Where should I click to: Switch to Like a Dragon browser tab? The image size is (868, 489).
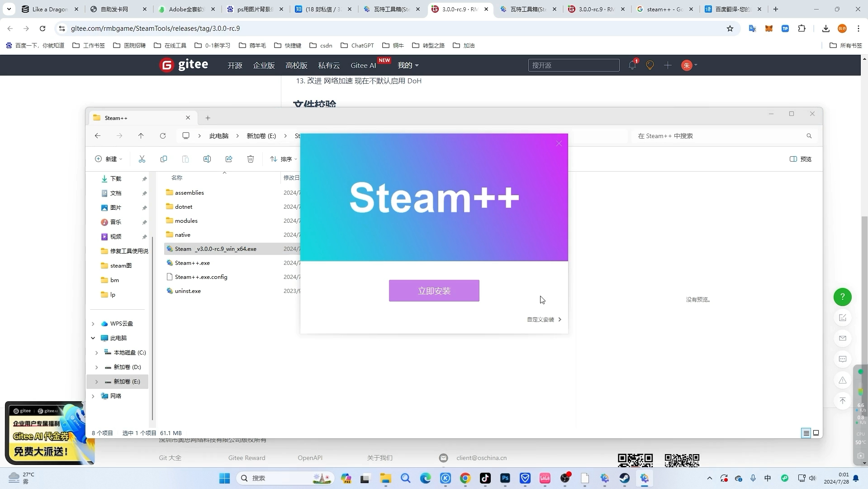[x=50, y=9]
